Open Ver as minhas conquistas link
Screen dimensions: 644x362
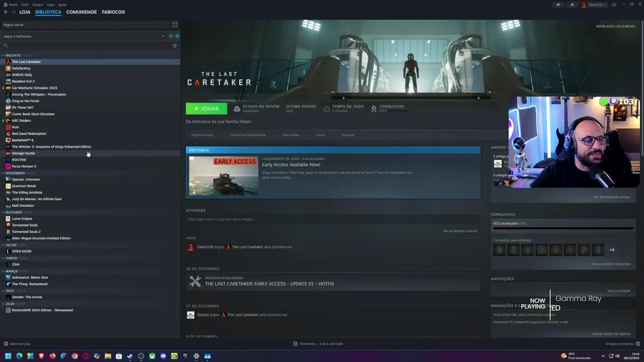[611, 264]
